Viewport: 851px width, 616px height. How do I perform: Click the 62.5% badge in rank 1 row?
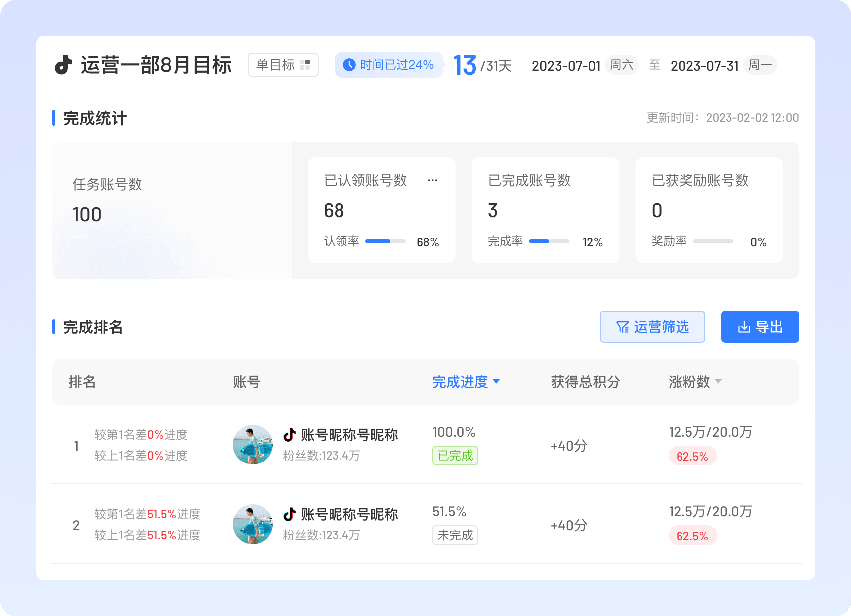click(692, 456)
